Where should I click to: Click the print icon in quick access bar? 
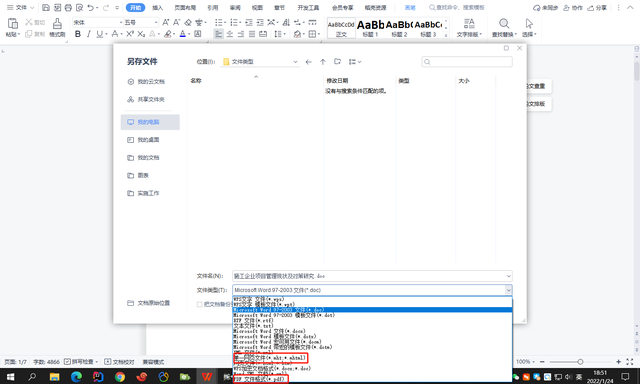[68, 8]
